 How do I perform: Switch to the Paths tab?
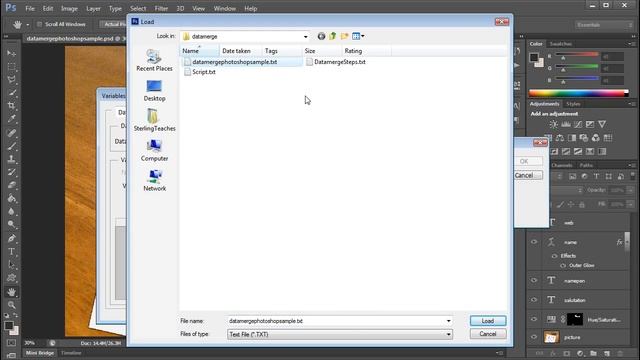586,165
